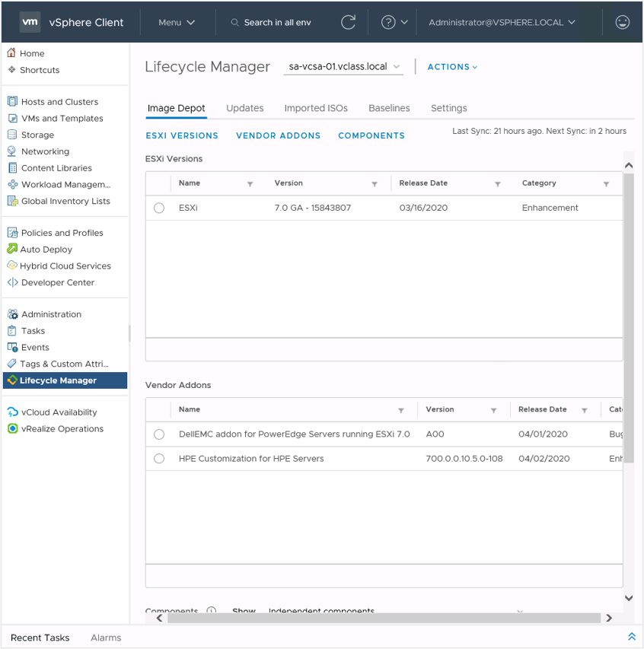Screen dimensions: 644x649
Task: Open the Menu dropdown
Action: click(x=177, y=22)
